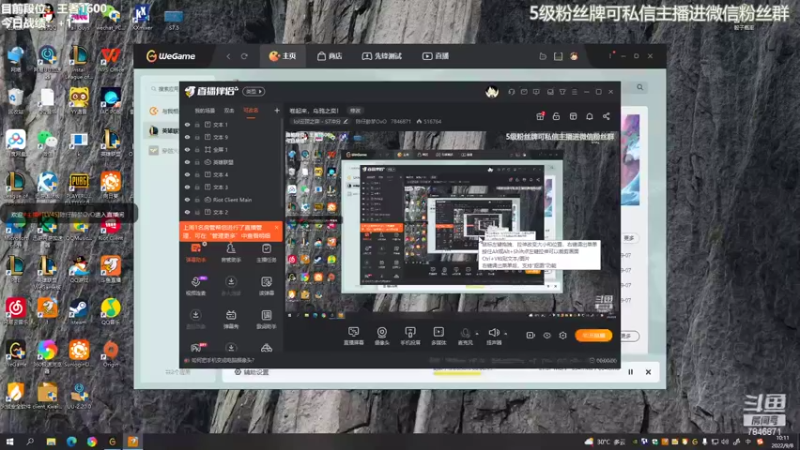The image size is (800, 450).
Task: Click the orange live-stream button
Action: click(593, 335)
